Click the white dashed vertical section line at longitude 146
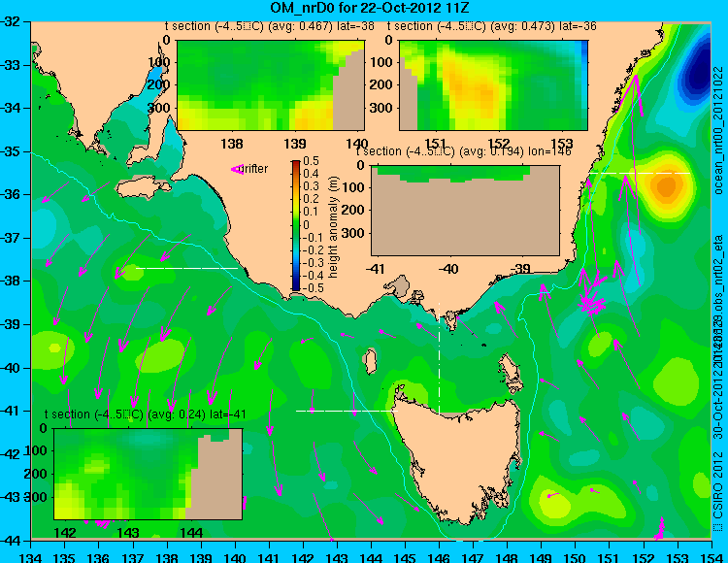The height and width of the screenshot is (563, 728). 439,357
